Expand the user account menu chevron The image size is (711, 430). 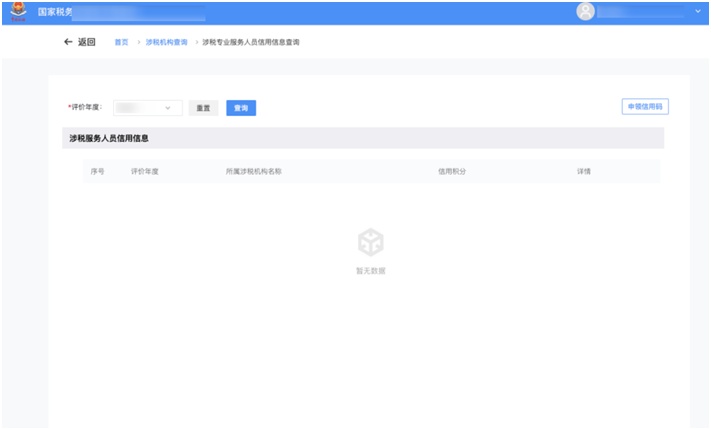[x=697, y=11]
